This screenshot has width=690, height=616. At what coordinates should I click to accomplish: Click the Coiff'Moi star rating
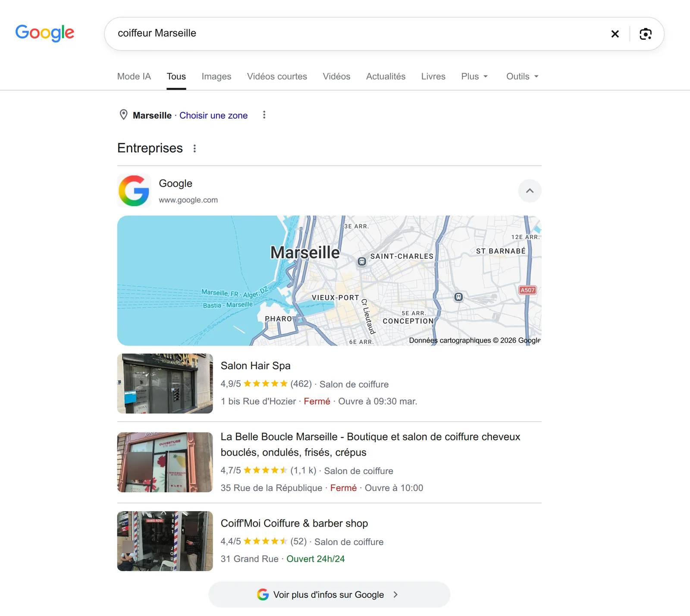tap(265, 541)
